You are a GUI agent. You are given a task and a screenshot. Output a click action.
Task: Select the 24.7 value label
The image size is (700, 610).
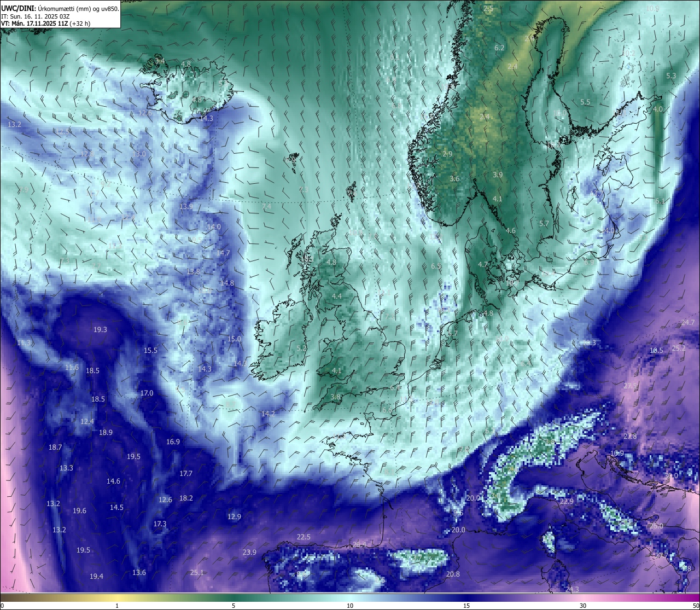pyautogui.click(x=687, y=322)
